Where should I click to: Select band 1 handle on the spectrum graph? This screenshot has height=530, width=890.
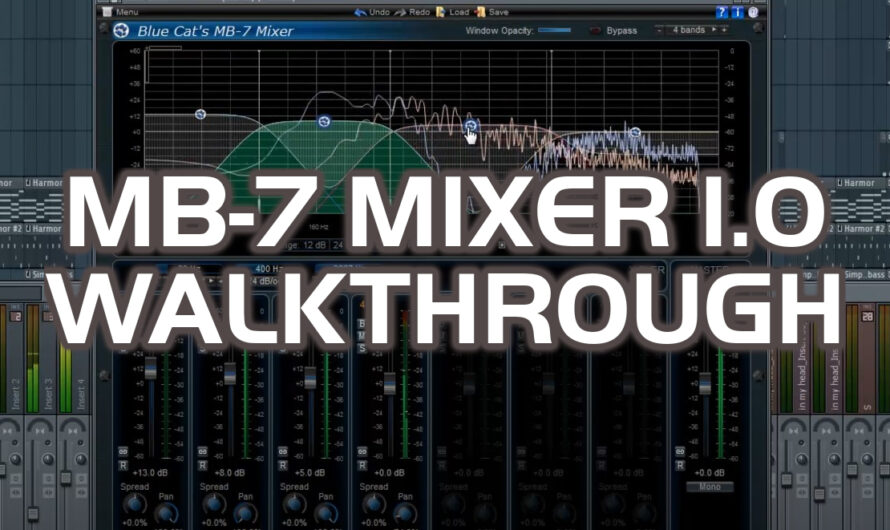(200, 114)
